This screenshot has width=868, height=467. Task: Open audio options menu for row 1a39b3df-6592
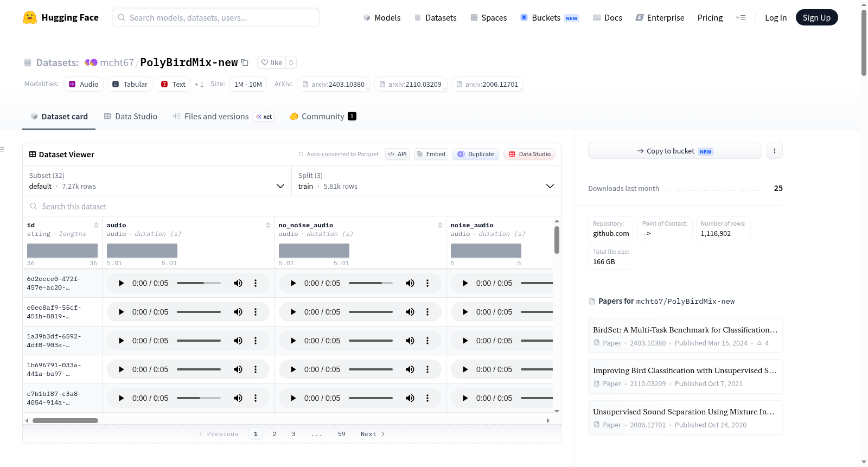pos(256,341)
